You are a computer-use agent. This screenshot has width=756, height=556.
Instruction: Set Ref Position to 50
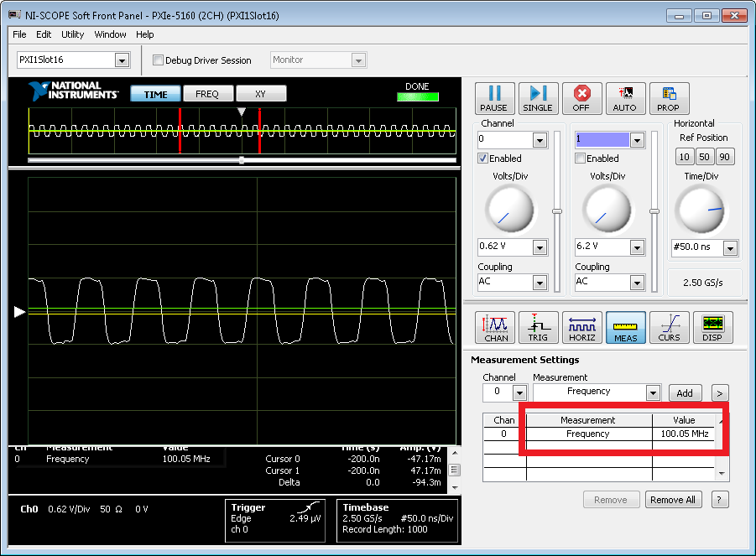705,157
